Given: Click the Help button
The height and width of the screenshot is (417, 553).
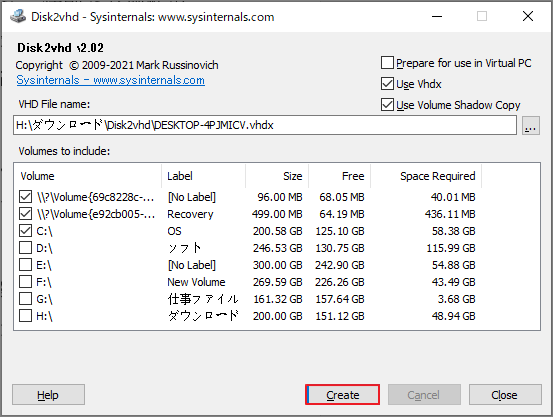Looking at the screenshot, I should click(x=48, y=395).
